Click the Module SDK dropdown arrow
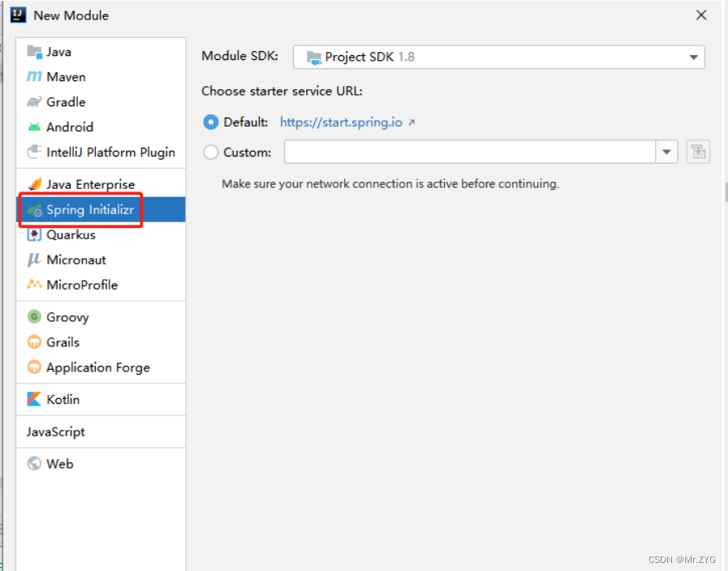728x571 pixels. pos(694,58)
